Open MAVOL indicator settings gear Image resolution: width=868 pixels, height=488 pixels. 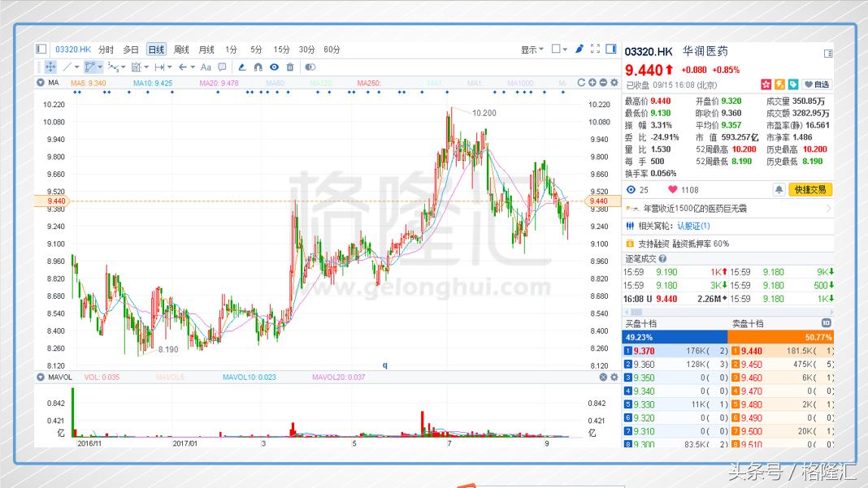click(x=614, y=377)
